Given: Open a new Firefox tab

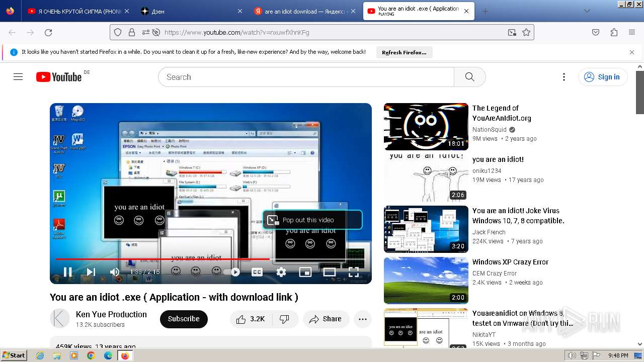Looking at the screenshot, I should pyautogui.click(x=485, y=11).
